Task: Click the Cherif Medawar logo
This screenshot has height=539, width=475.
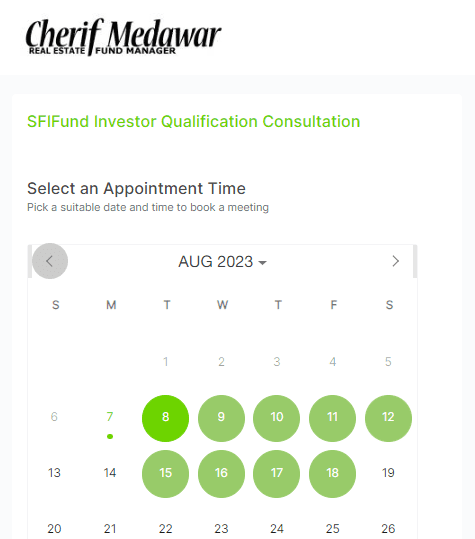Action: [123, 37]
